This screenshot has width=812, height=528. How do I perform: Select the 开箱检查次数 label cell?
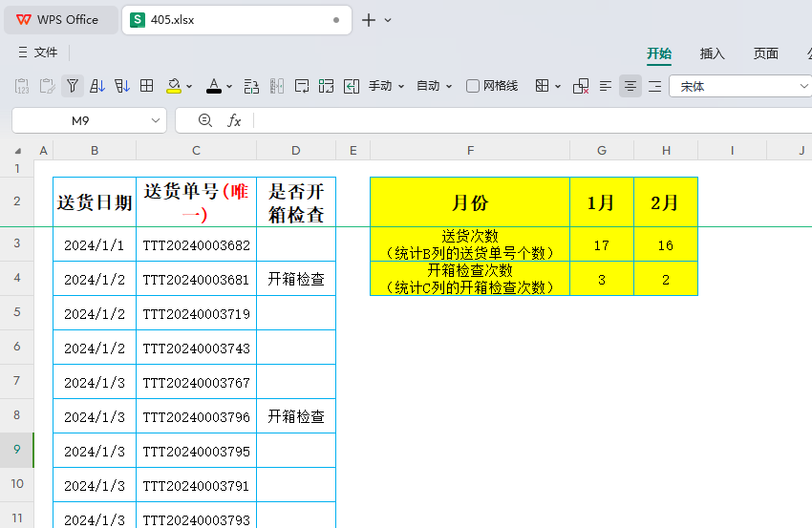pos(470,279)
